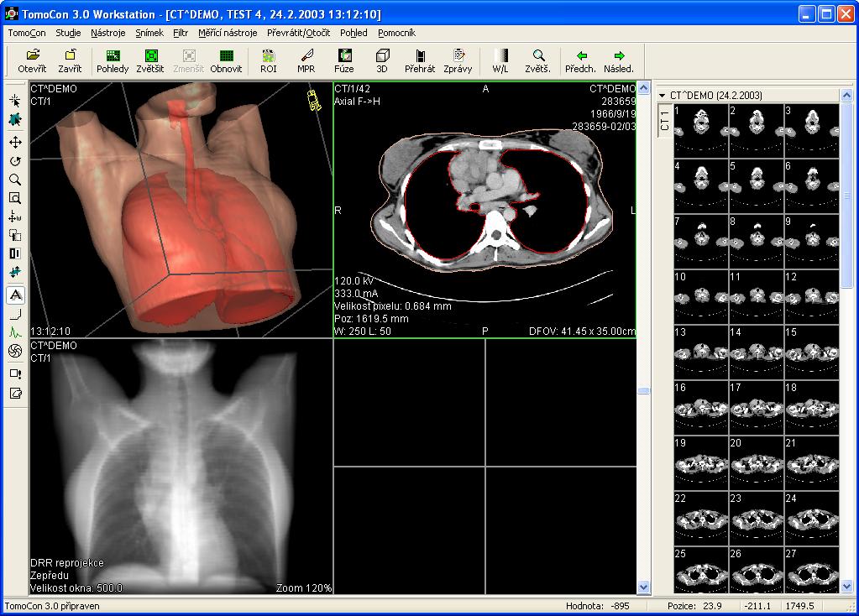The width and height of the screenshot is (859, 616).
Task: Go to previous image with Předch.
Action: [x=581, y=60]
